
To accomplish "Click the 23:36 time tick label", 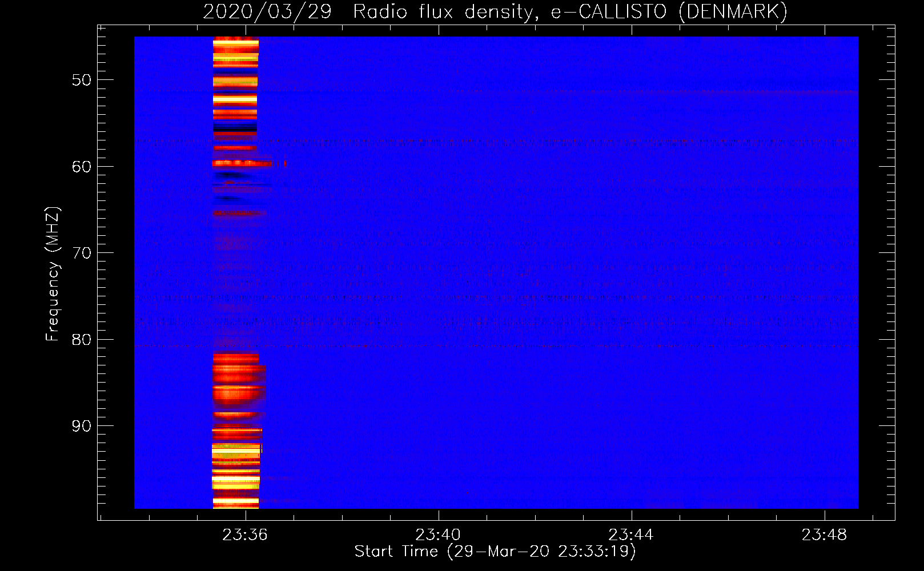I will (246, 535).
